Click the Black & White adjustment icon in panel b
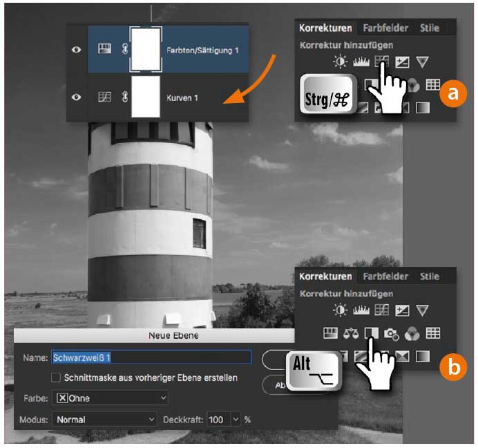This screenshot has width=478, height=448. (371, 333)
